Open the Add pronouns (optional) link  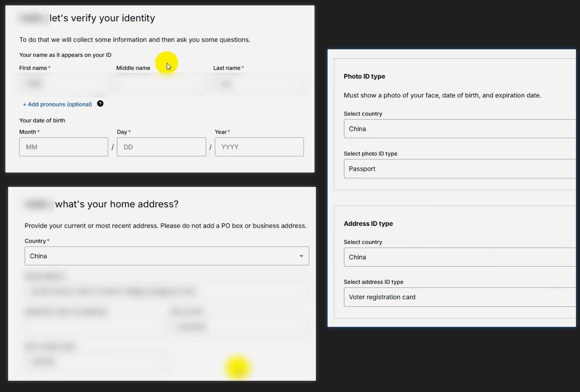coord(58,105)
